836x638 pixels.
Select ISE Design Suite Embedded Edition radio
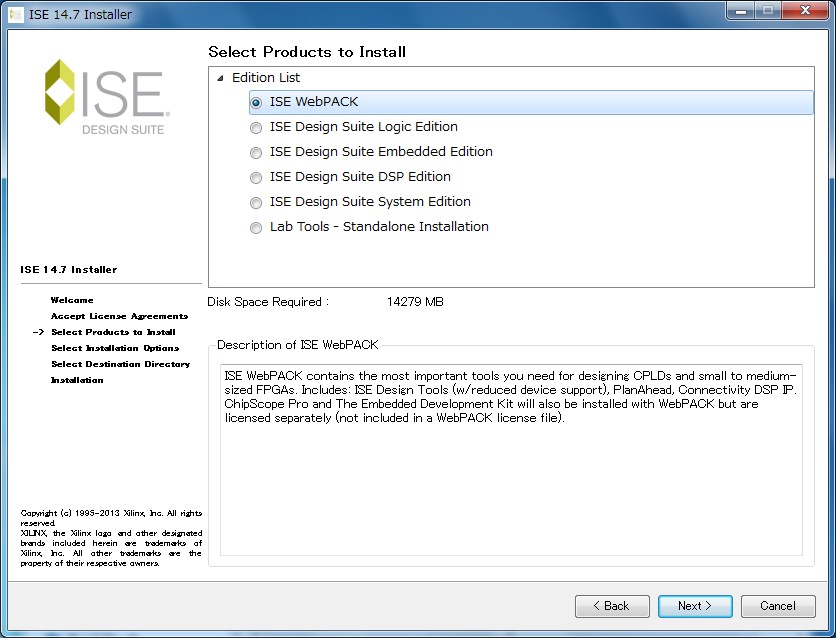(256, 152)
